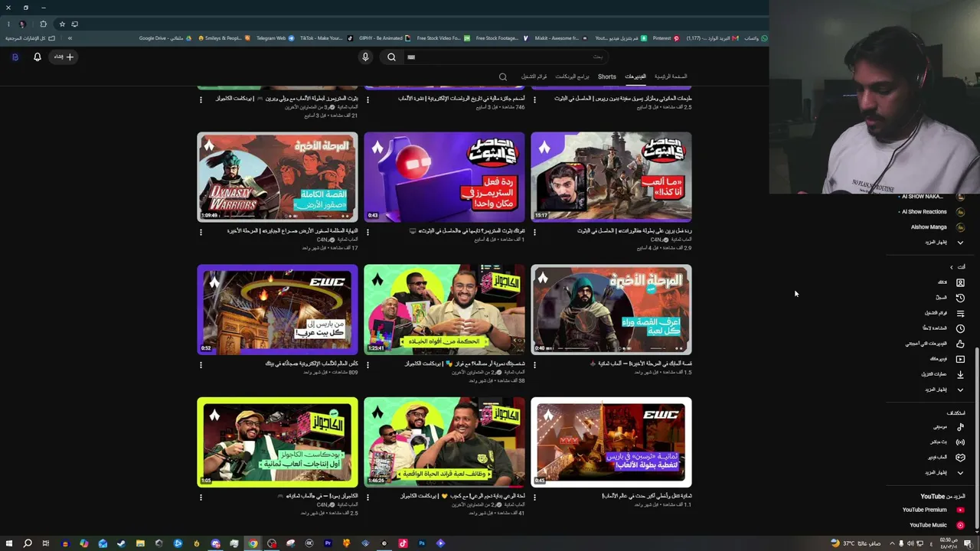Explore Gaming (ألعاب فيديو) in the sidebar

(946, 458)
